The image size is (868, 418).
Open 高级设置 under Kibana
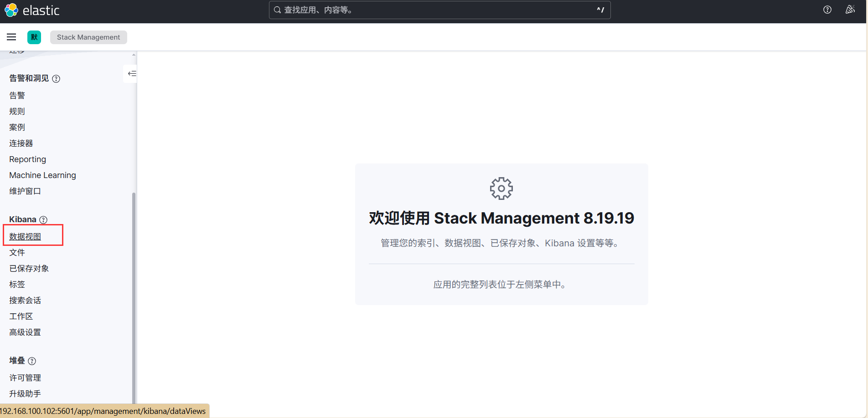point(25,332)
